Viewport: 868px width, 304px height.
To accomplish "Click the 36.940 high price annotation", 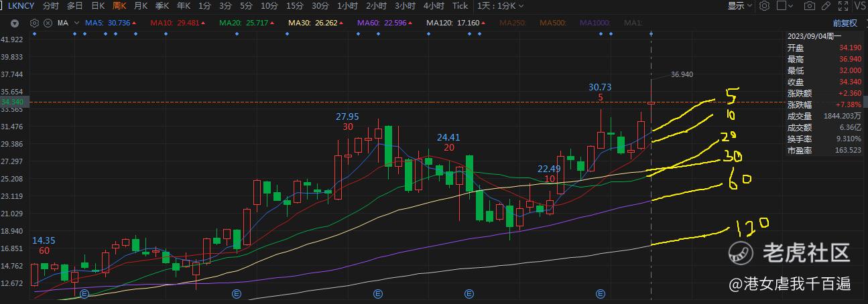I will click(682, 74).
